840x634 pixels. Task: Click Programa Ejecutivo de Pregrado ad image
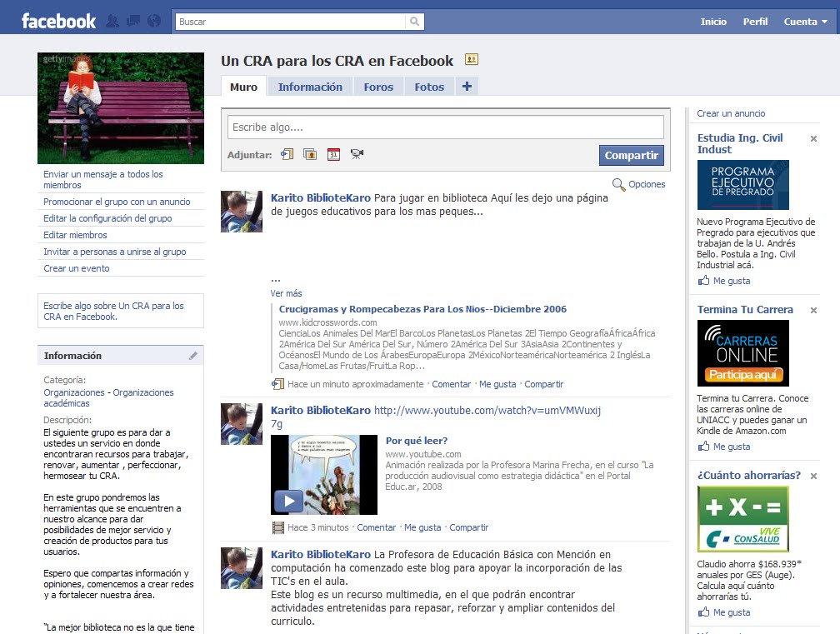pyautogui.click(x=743, y=185)
